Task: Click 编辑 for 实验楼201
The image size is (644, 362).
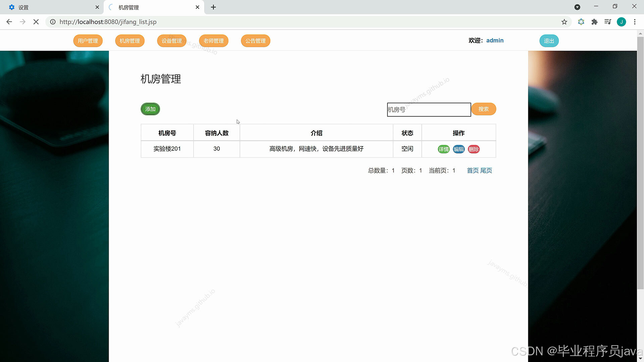Action: [459, 149]
